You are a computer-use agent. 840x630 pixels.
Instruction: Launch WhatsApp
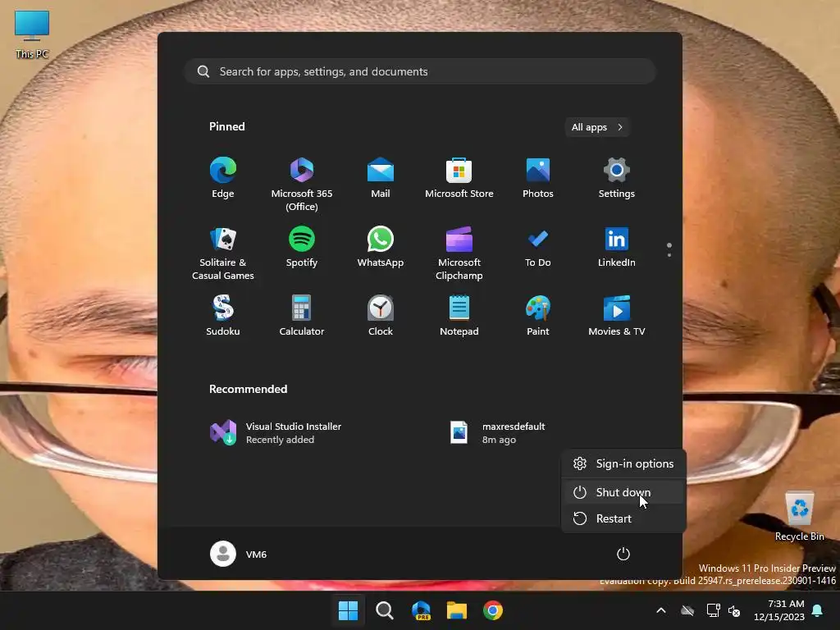pyautogui.click(x=381, y=248)
